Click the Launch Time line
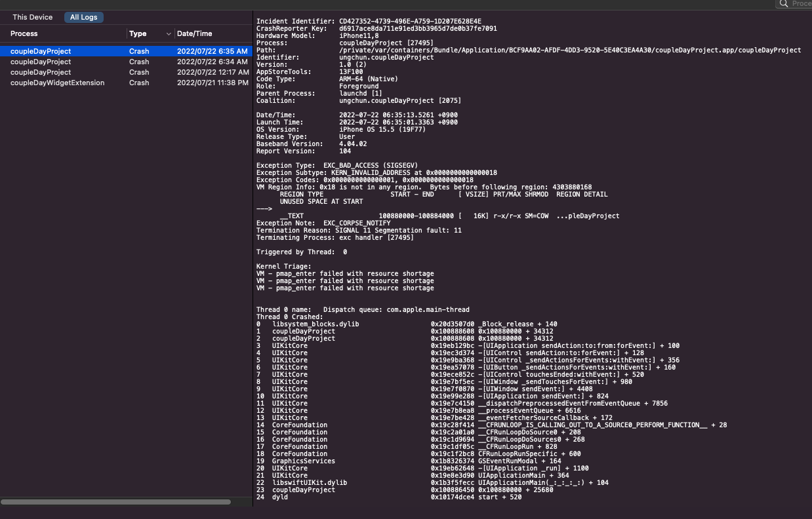The height and width of the screenshot is (519, 812). click(357, 123)
